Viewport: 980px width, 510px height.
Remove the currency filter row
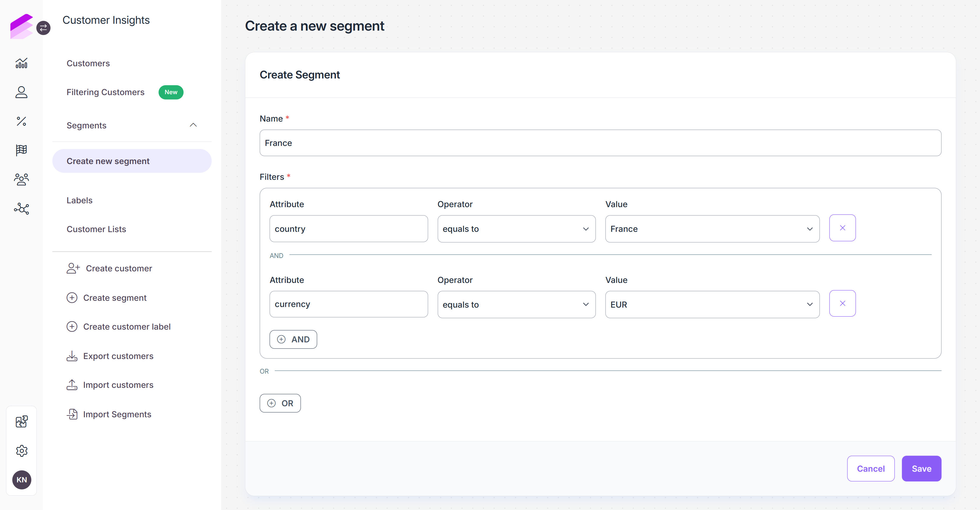tap(842, 303)
